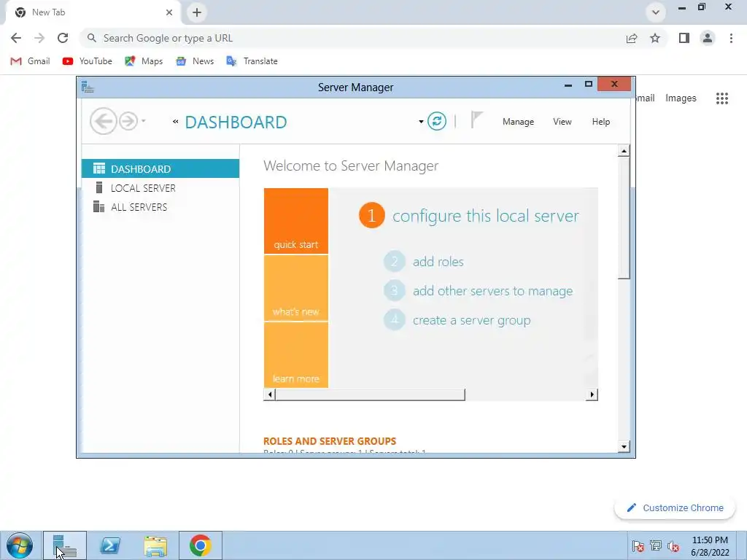Select Dashboard in the left navigation
This screenshot has width=747, height=560.
tap(160, 168)
